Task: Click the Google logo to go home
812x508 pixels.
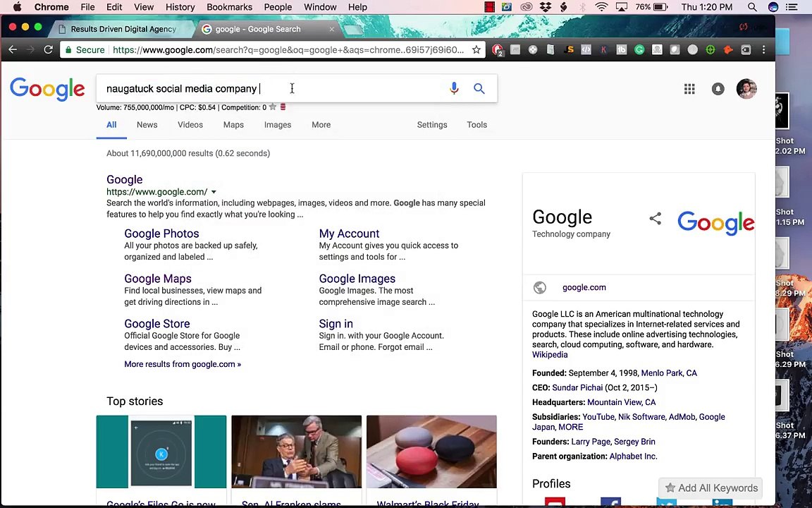Action: coord(47,89)
